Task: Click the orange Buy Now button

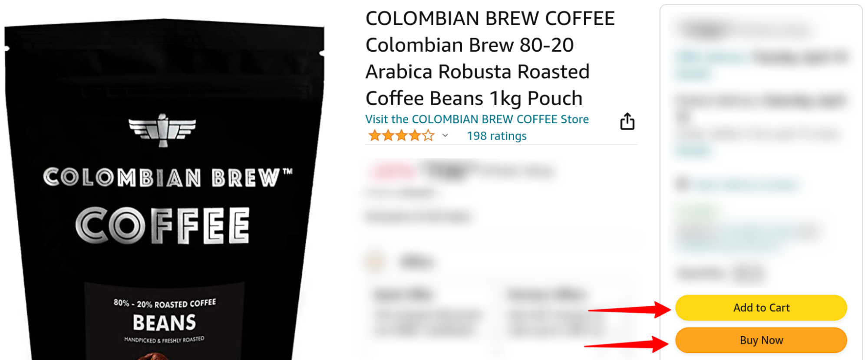Action: click(761, 340)
